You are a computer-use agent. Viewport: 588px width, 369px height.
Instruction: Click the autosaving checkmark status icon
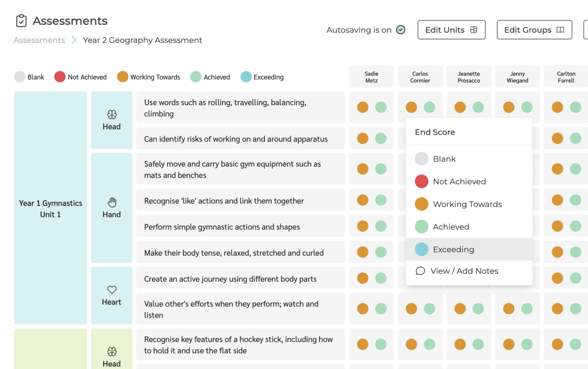coord(401,30)
